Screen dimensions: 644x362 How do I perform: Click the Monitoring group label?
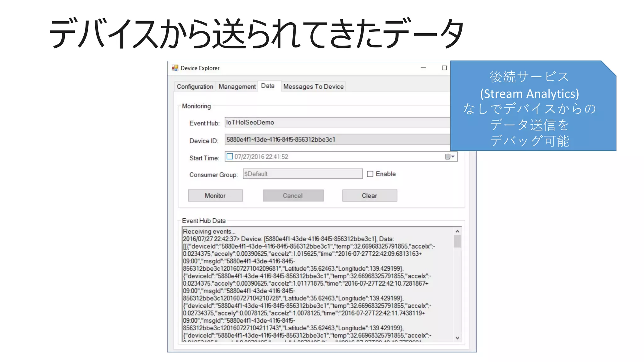pyautogui.click(x=197, y=106)
